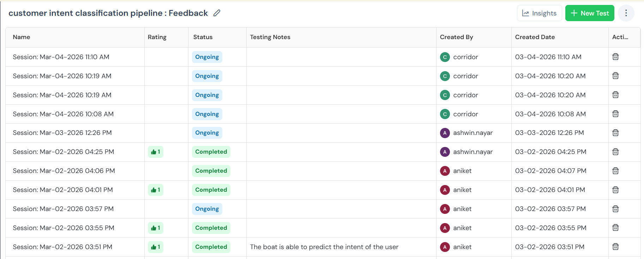Open the three-dot more options menu
Screen dimensions: 644x259
[x=626, y=13]
